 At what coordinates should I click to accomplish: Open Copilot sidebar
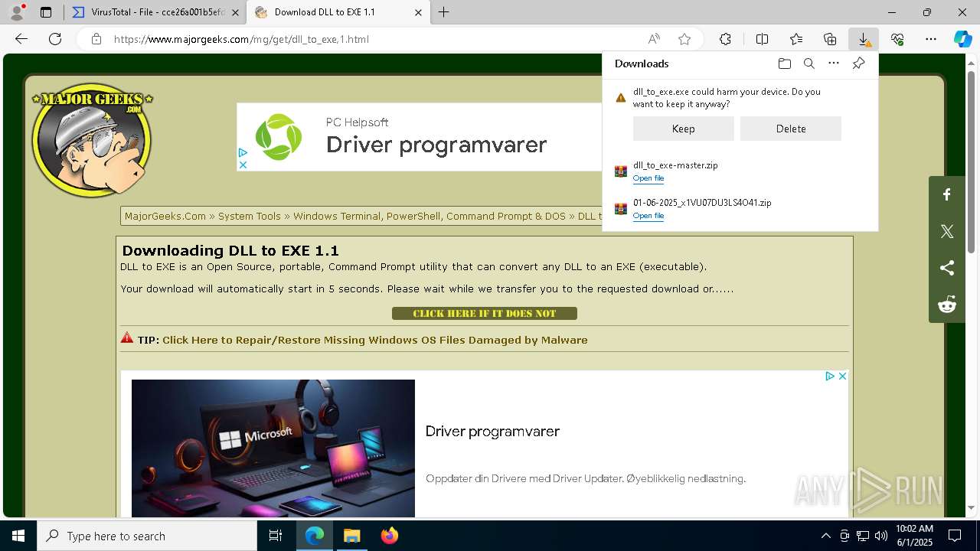point(962,39)
